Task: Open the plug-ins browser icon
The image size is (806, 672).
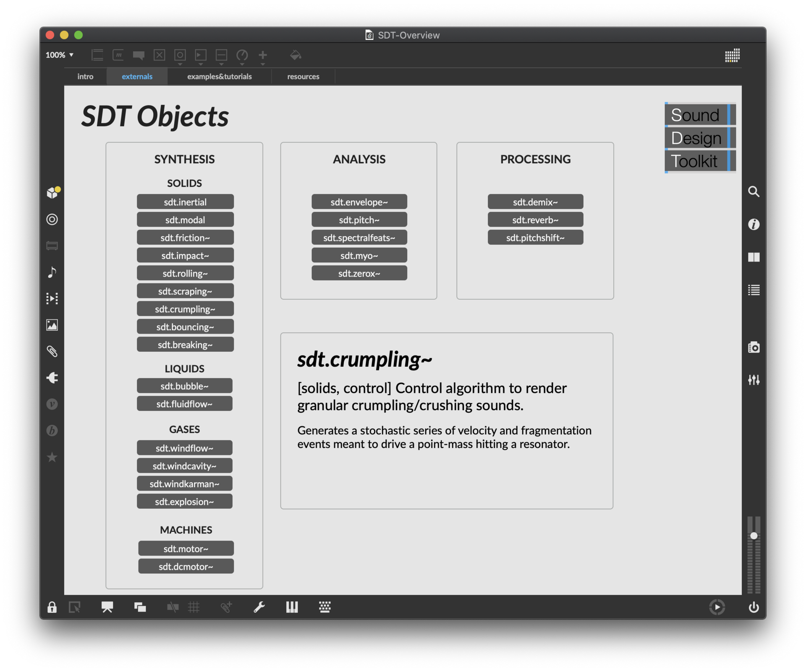Action: [52, 378]
